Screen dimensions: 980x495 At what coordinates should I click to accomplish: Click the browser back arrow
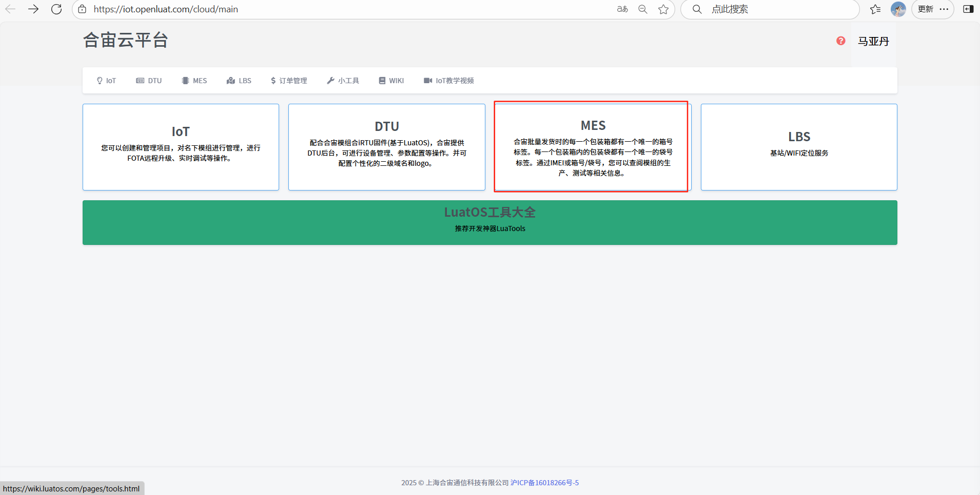10,9
